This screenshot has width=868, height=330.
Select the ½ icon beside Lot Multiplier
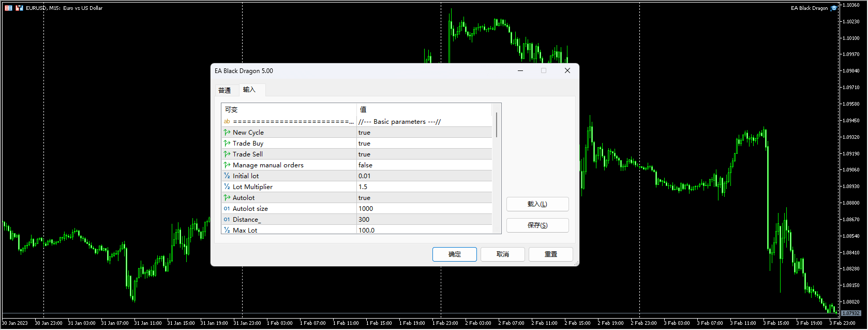[x=227, y=187]
